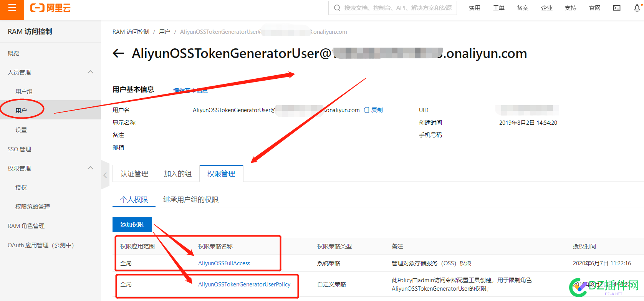
Task: Switch to the 加入的组 tab
Action: pyautogui.click(x=178, y=174)
